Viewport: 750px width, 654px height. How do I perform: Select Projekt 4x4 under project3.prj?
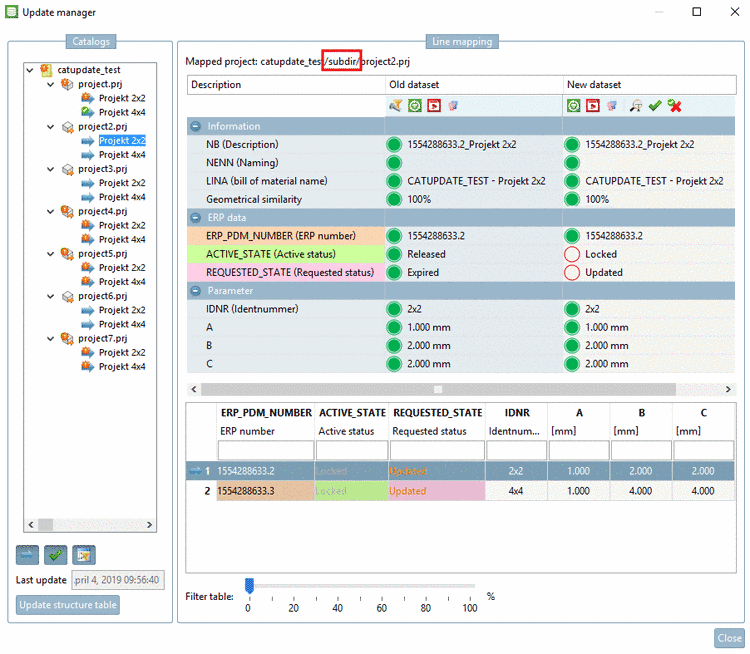pos(122,197)
